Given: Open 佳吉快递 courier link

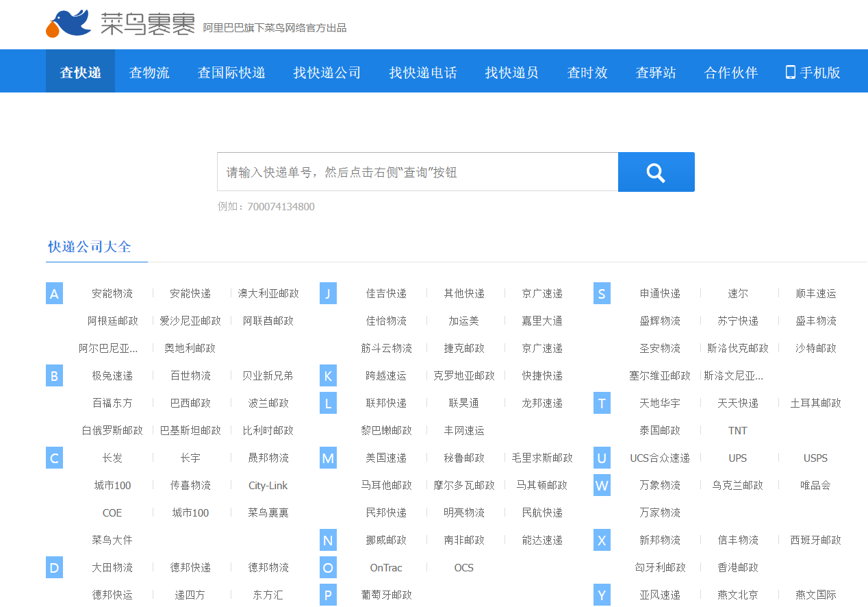Looking at the screenshot, I should 386,293.
